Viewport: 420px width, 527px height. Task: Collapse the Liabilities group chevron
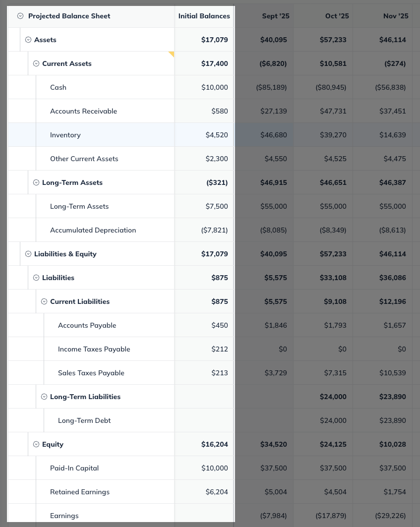click(36, 278)
